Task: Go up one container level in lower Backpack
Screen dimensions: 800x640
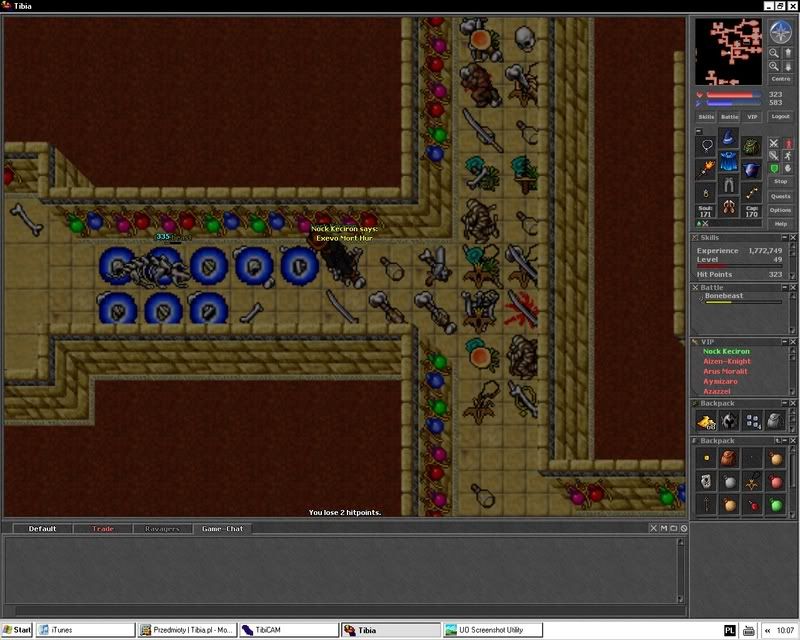Action: (x=778, y=440)
